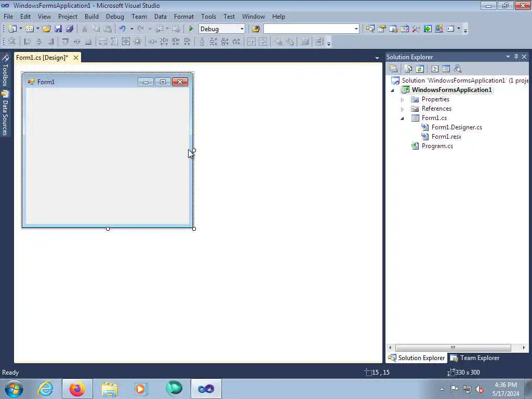Click the Windows Start button
532x399 pixels.
(14, 389)
